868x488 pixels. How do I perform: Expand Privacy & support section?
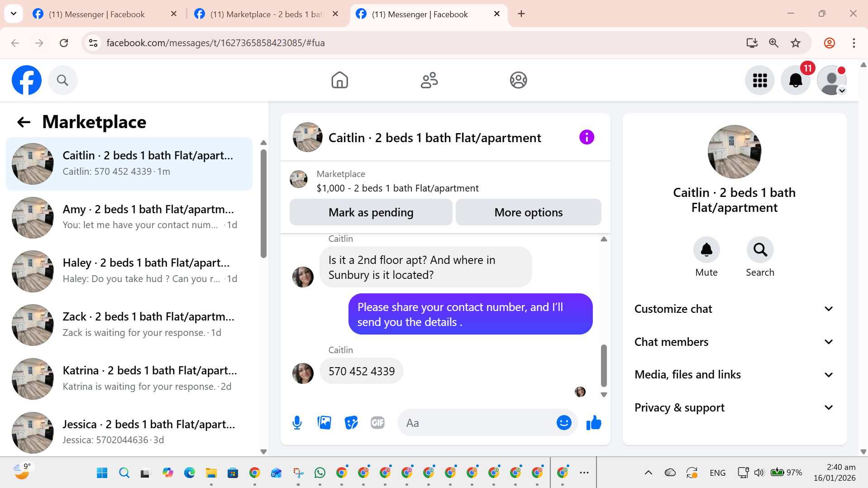point(734,407)
